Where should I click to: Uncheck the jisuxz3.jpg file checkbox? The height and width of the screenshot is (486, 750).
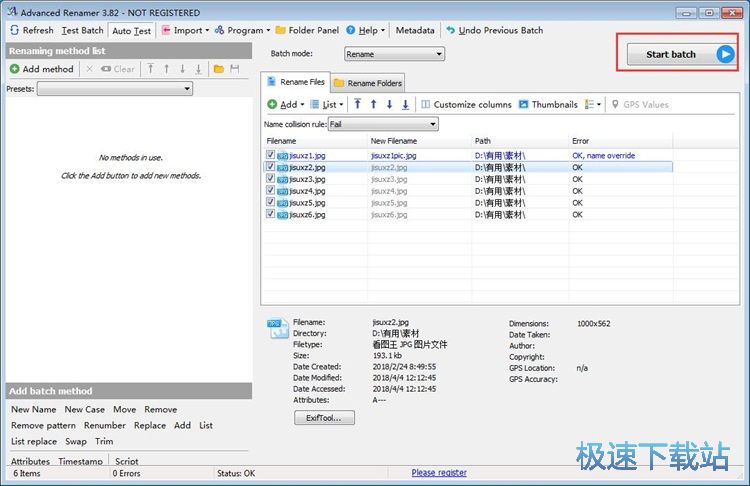coord(270,179)
